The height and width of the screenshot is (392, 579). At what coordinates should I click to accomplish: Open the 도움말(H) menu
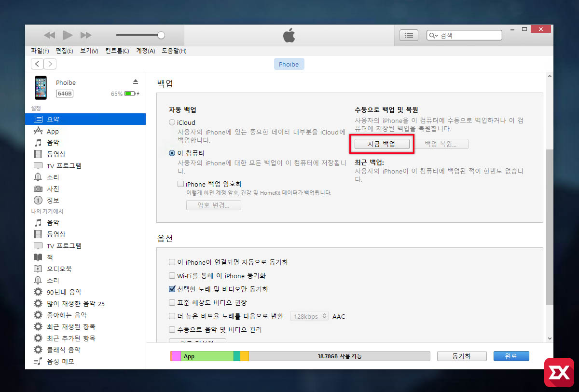pyautogui.click(x=174, y=51)
